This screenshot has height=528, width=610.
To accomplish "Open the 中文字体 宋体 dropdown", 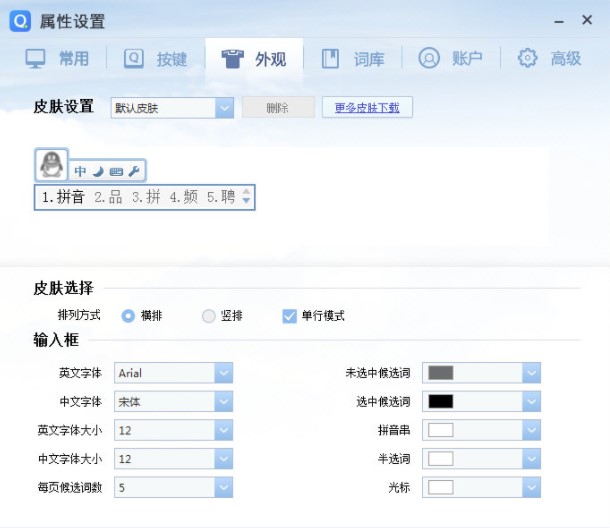I will (x=174, y=401).
